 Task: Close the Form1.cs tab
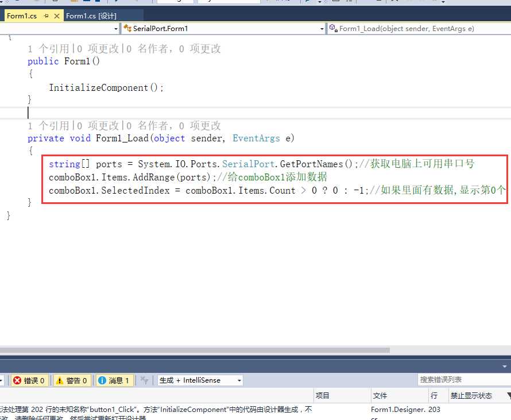(x=57, y=16)
